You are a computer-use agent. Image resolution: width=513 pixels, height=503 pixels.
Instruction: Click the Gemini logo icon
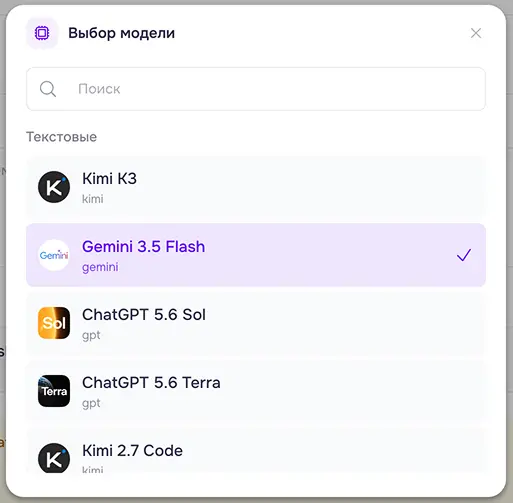(54, 255)
